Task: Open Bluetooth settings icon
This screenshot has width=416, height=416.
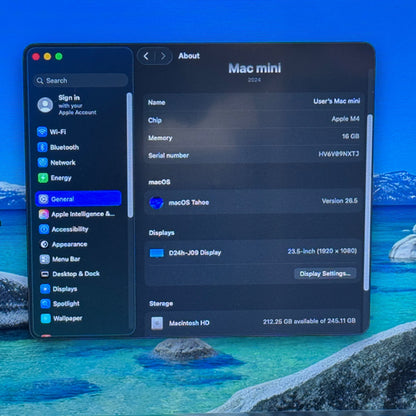Action: pyautogui.click(x=42, y=147)
